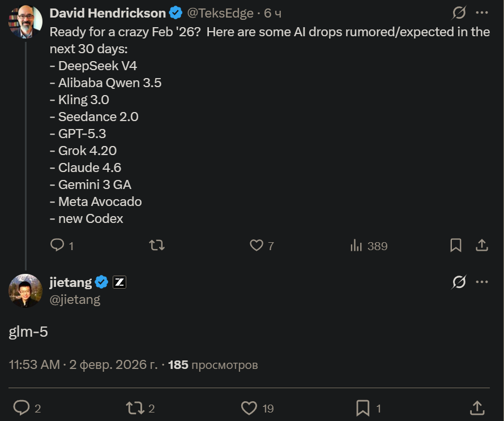The height and width of the screenshot is (421, 504).
Task: Click David Hendrickson's profile avatar
Action: point(25,22)
